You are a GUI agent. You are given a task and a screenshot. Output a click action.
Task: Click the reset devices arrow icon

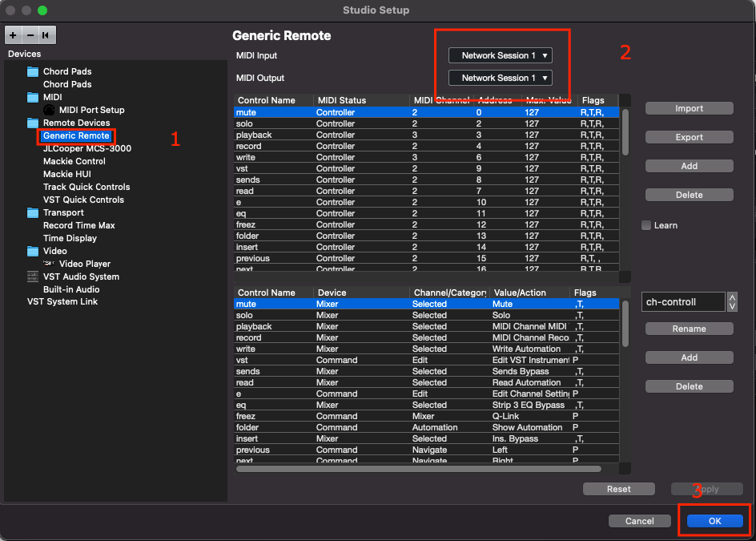(46, 35)
